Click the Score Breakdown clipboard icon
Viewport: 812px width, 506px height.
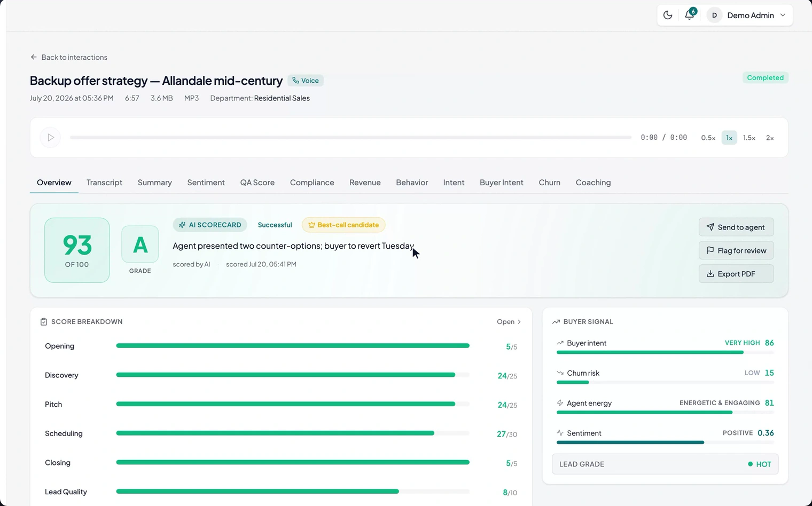pos(44,322)
